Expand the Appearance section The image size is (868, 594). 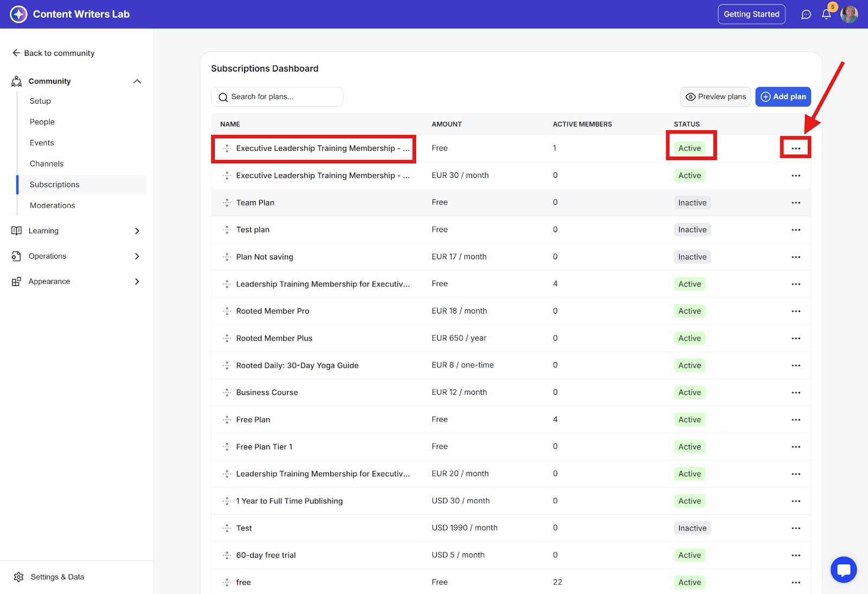(137, 282)
